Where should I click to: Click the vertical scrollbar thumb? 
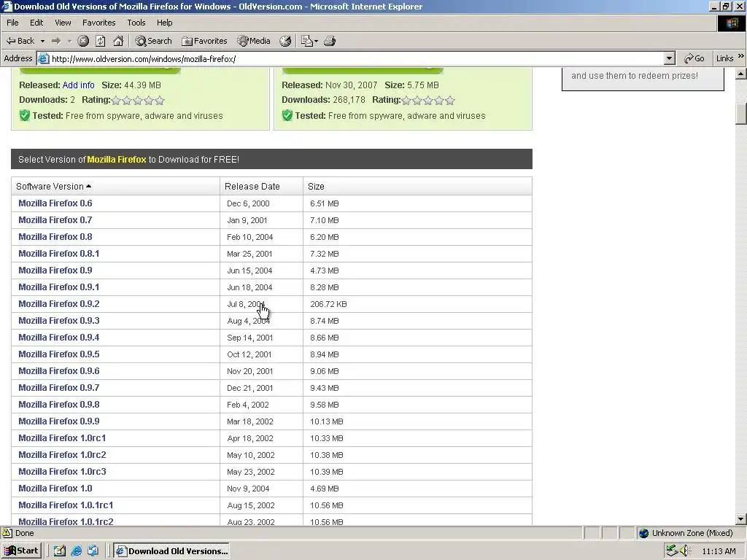[x=741, y=114]
